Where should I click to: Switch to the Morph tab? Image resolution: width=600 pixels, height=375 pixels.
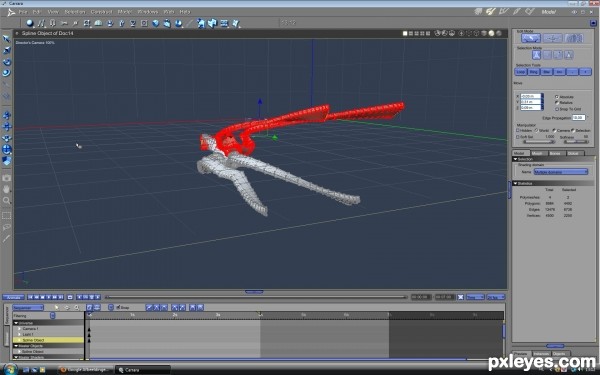(x=538, y=153)
